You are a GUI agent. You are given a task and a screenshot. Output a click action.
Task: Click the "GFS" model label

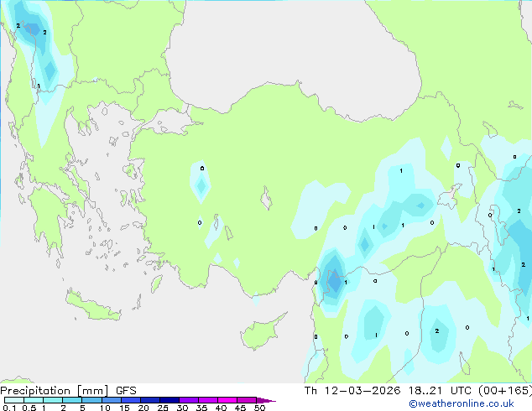126,391
